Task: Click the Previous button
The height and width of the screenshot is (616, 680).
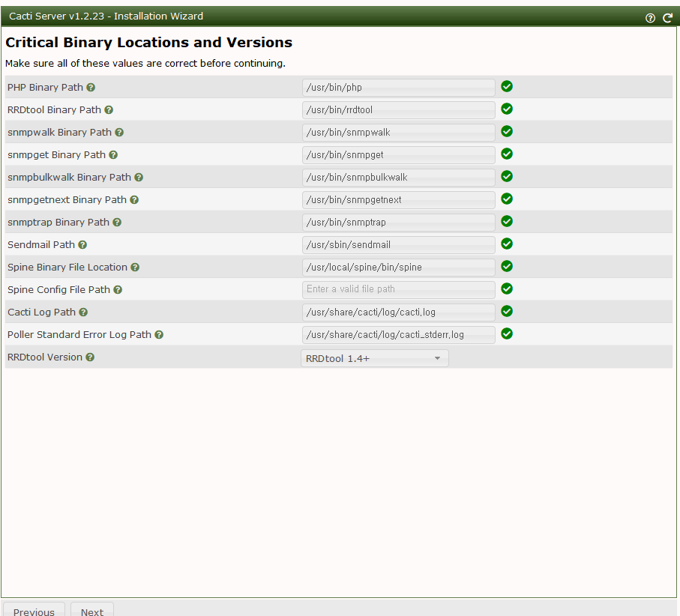Action: click(x=34, y=609)
